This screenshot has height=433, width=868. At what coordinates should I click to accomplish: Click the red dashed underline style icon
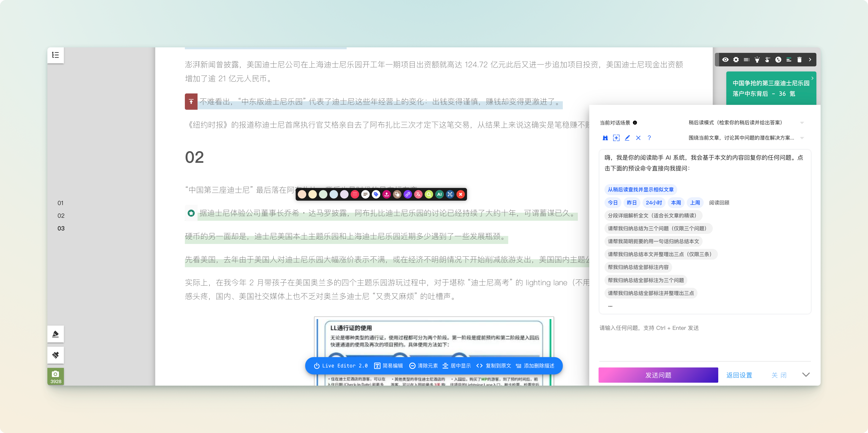tap(355, 194)
